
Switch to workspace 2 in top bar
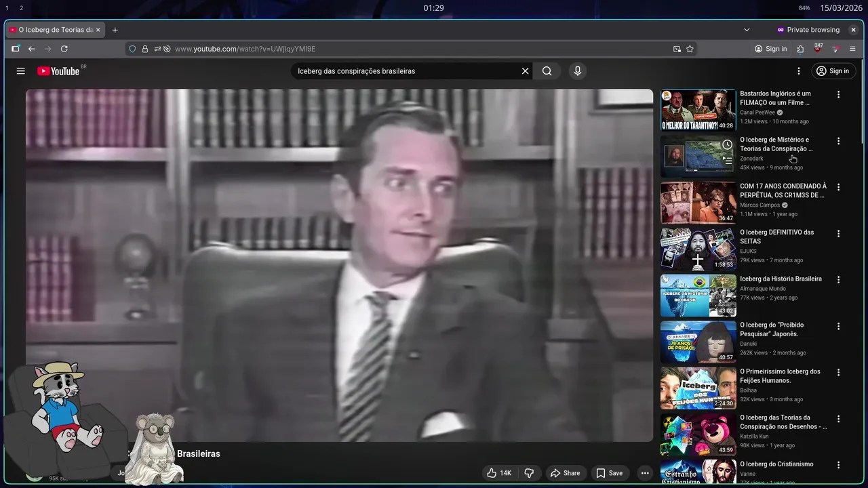(21, 8)
